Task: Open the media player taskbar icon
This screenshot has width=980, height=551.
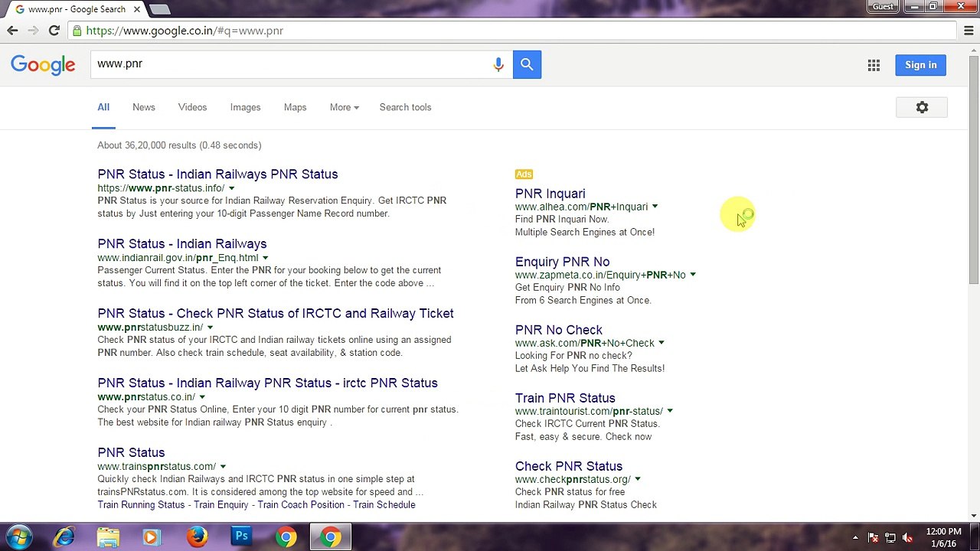Action: 151,537
